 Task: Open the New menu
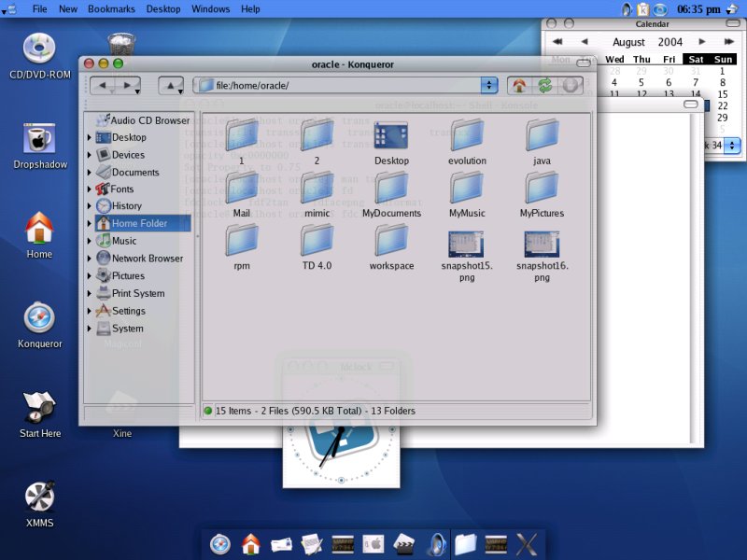[68, 8]
